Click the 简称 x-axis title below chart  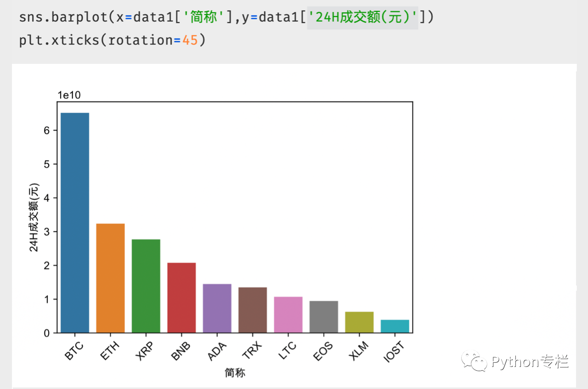tap(235, 373)
